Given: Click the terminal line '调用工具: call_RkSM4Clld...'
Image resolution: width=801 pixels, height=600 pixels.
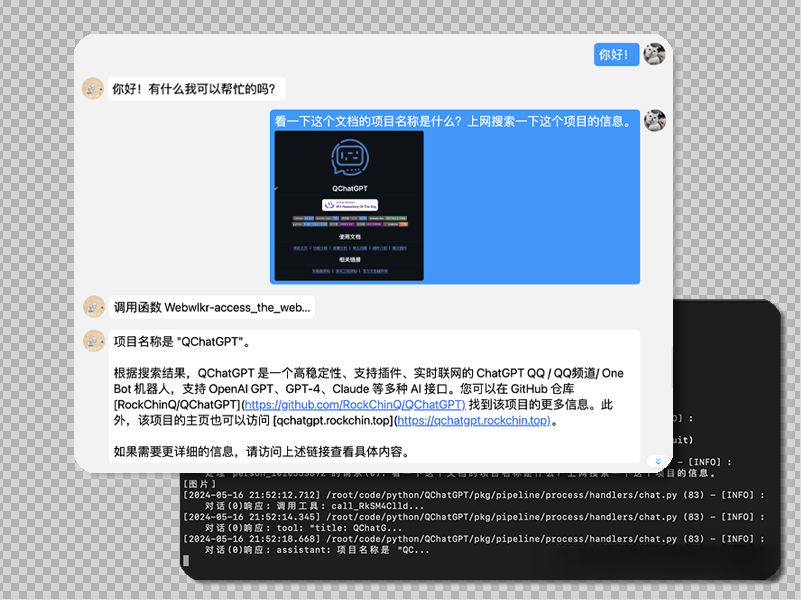Looking at the screenshot, I should click(314, 506).
